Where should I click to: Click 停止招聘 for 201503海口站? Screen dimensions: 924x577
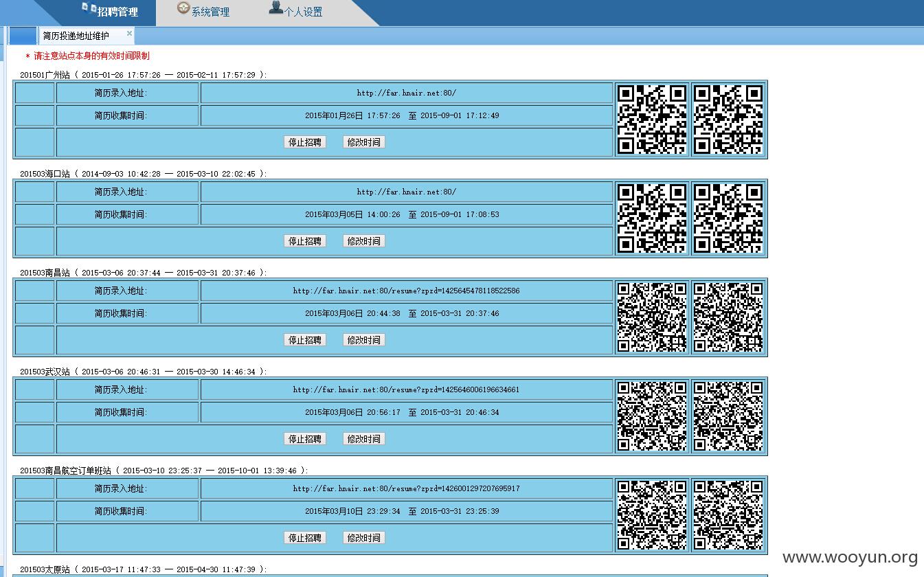(x=305, y=241)
